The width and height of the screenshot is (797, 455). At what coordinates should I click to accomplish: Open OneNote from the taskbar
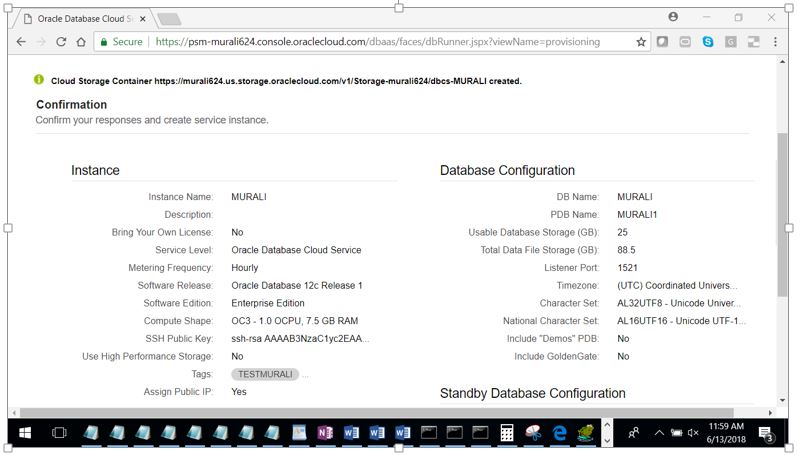point(324,433)
